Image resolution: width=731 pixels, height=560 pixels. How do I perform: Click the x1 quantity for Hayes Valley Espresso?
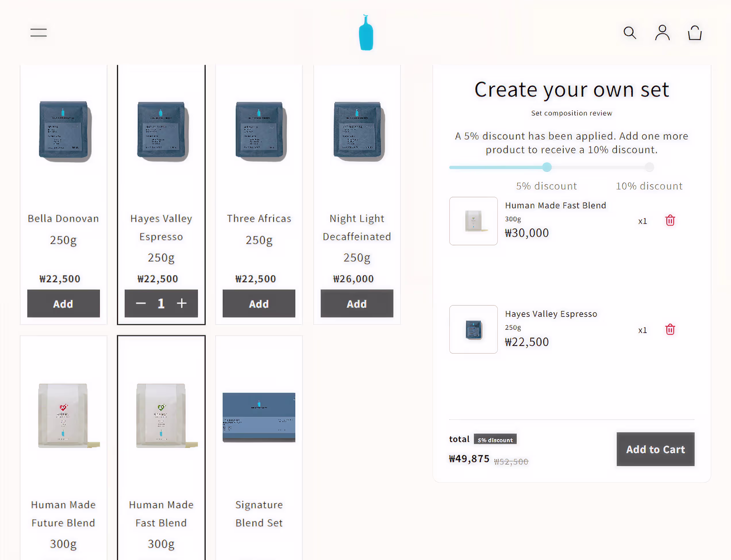click(x=642, y=330)
